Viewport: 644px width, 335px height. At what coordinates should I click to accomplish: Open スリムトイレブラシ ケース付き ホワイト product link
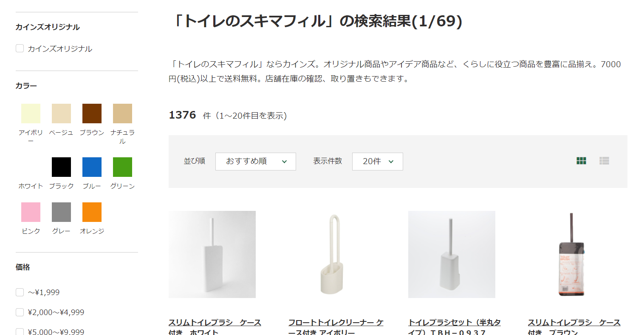(215, 327)
